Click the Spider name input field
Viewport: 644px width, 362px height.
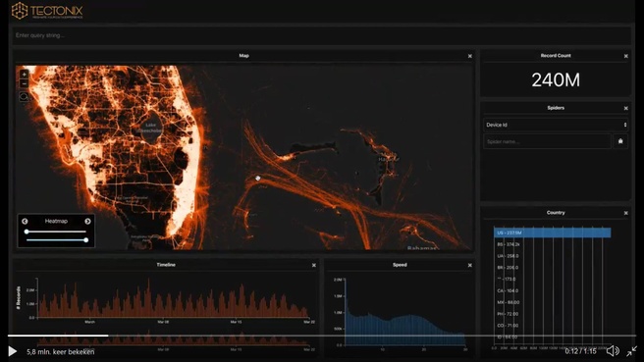click(x=547, y=141)
